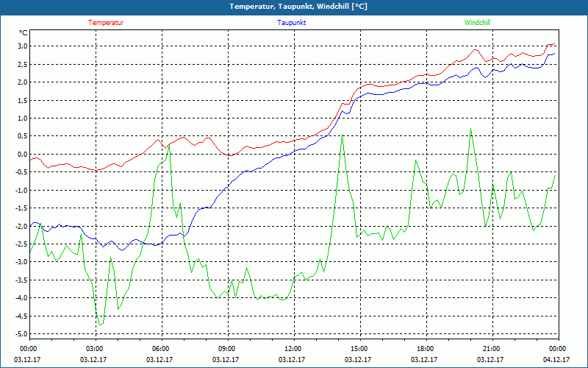588x368 pixels.
Task: Click the 12:00 time axis label
Action: (293, 349)
